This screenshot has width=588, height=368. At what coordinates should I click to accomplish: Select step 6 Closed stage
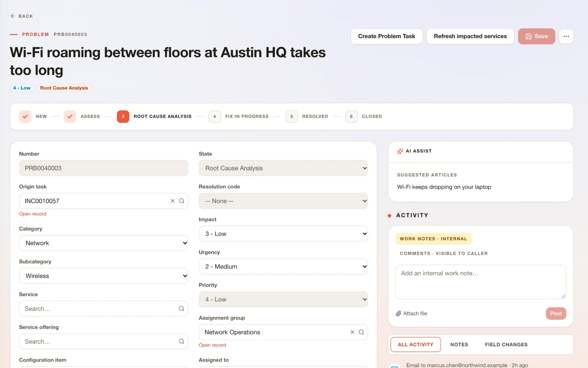click(x=351, y=116)
